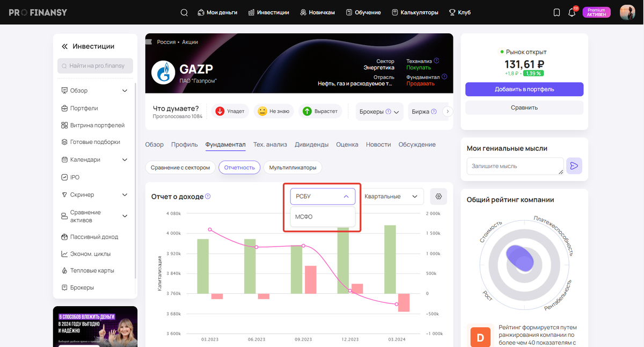The height and width of the screenshot is (347, 644).
Task: Click the Сравнить button
Action: (524, 107)
